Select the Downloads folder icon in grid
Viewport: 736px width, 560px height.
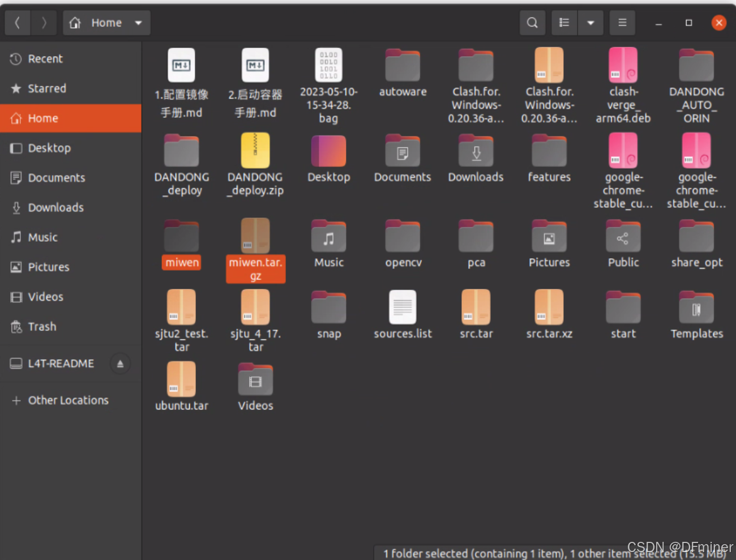click(x=476, y=159)
